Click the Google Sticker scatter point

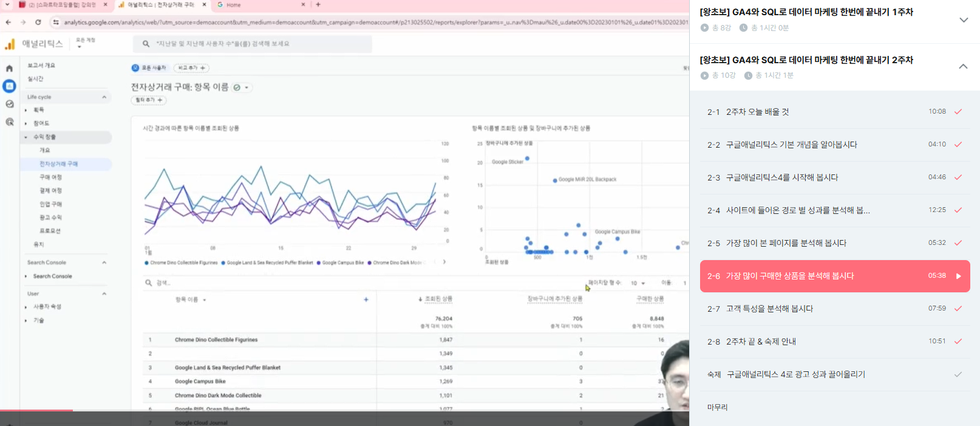(527, 159)
